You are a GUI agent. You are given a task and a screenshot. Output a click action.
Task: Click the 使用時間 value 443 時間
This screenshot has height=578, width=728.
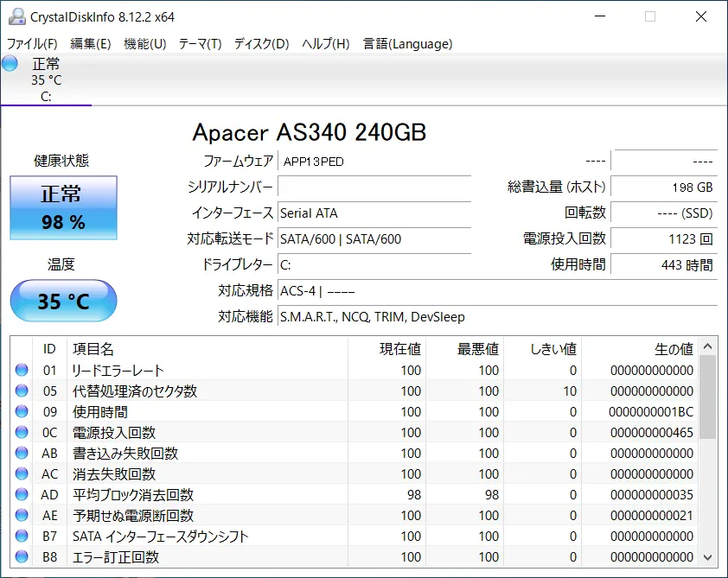click(x=664, y=265)
